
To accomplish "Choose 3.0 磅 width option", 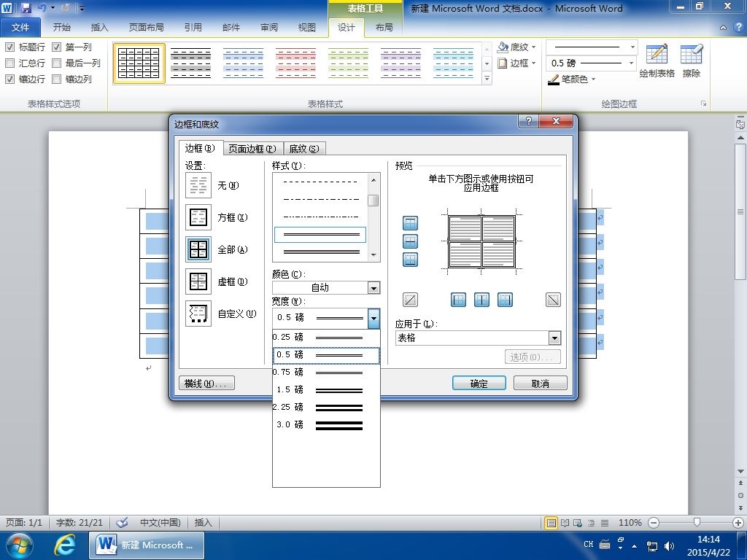I will 326,425.
